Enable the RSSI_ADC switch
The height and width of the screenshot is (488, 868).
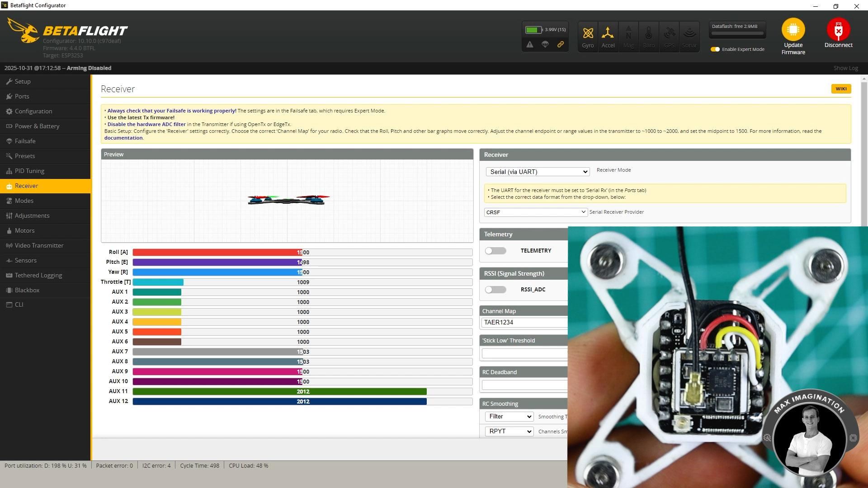[495, 290]
